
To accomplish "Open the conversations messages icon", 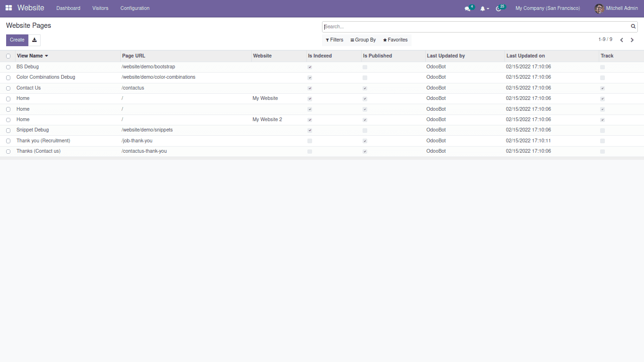I will pyautogui.click(x=467, y=8).
